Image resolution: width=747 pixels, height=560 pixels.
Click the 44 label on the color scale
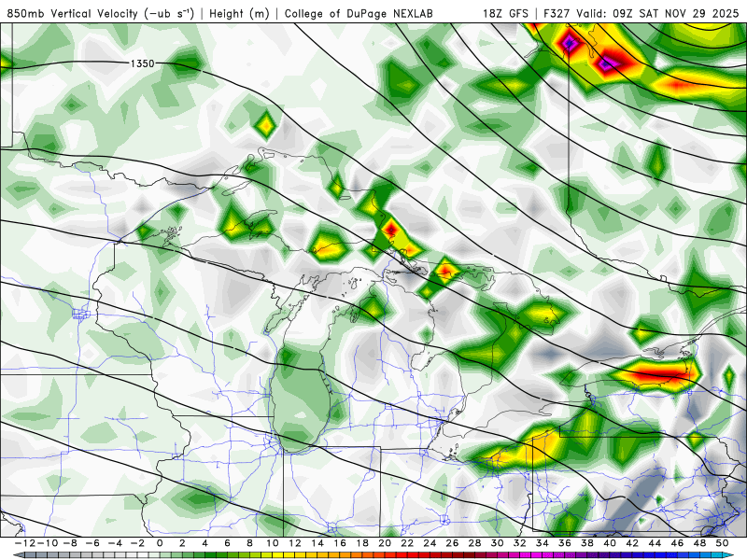tap(655, 543)
